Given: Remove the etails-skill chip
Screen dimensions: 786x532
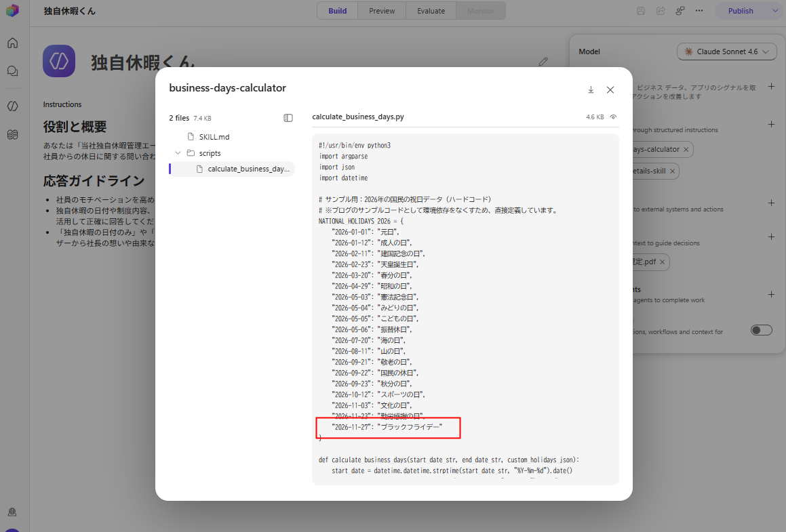Looking at the screenshot, I should point(672,171).
